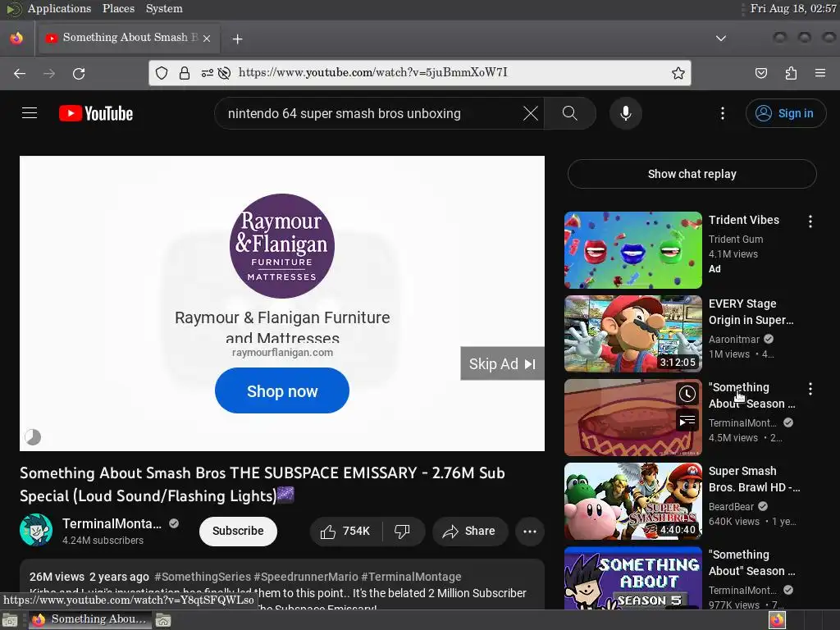The width and height of the screenshot is (840, 630).
Task: Open Firefox application hamburger menu
Action: (x=820, y=73)
